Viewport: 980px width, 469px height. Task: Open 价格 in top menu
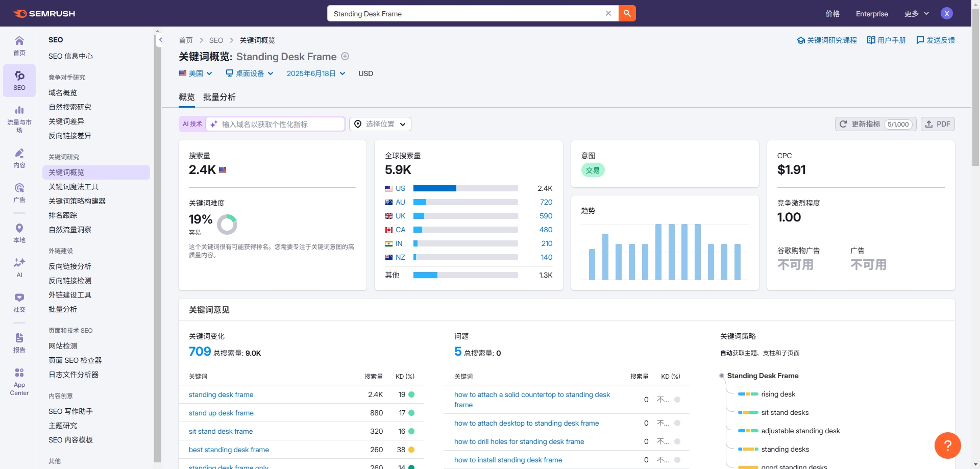point(832,14)
